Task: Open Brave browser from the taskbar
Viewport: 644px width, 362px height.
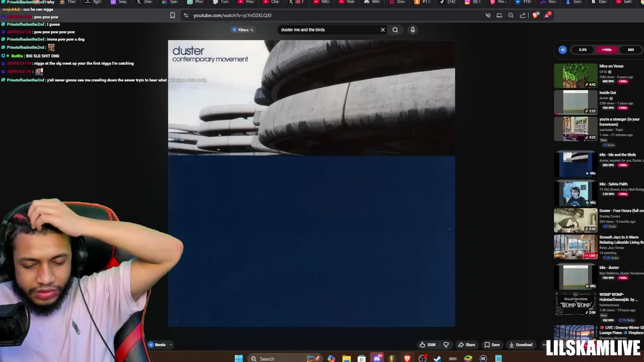Action: click(x=407, y=358)
